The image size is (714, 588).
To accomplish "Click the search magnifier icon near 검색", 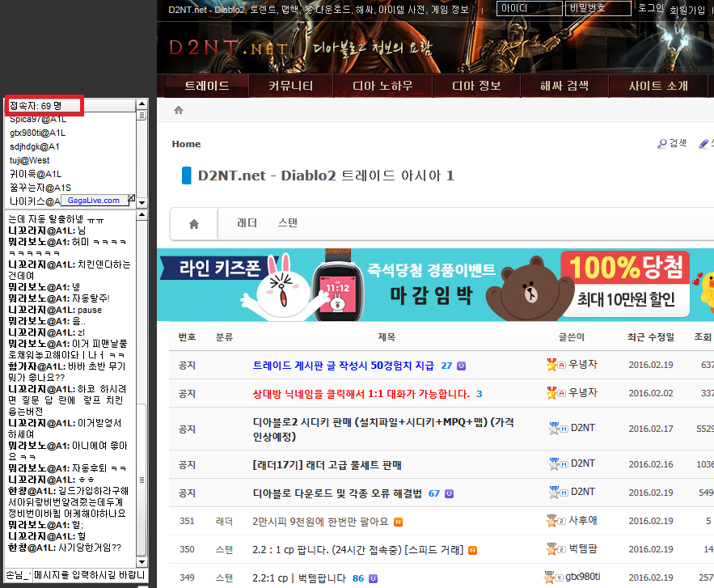I will click(661, 144).
